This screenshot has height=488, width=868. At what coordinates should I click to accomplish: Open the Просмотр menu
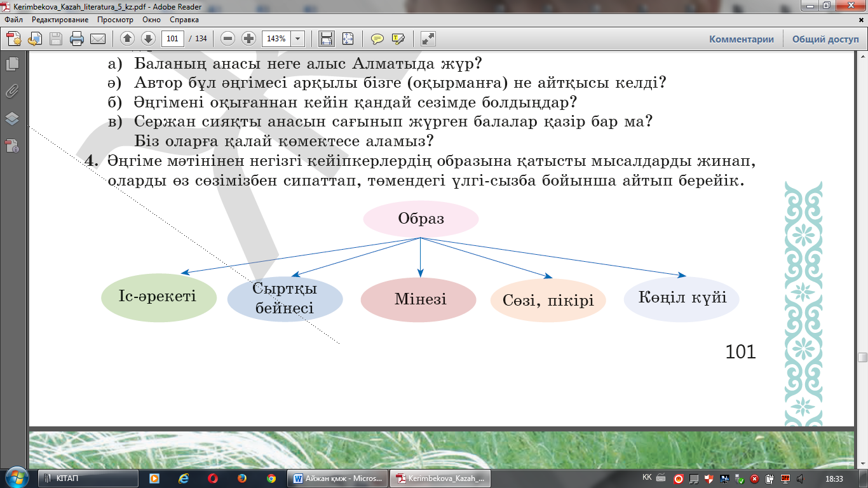tap(115, 20)
